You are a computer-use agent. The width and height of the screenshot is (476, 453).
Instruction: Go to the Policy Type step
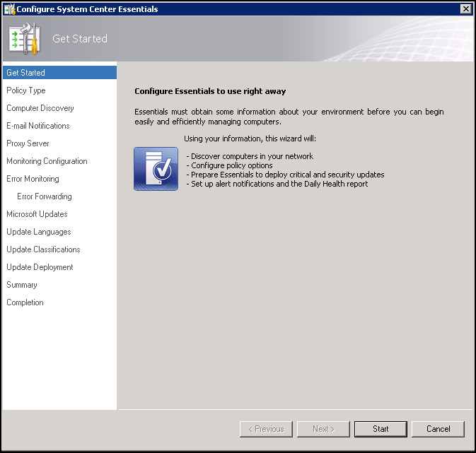26,90
